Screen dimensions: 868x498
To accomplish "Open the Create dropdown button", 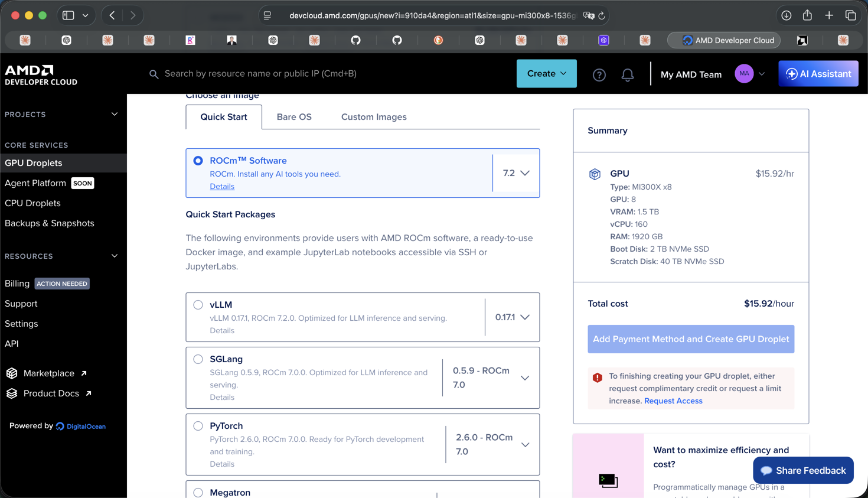I will [547, 74].
